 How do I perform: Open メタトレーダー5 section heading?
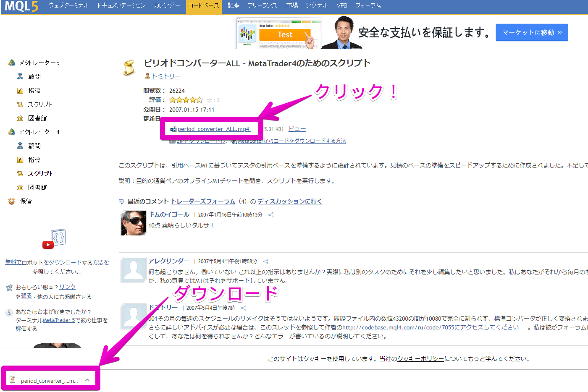tap(39, 63)
